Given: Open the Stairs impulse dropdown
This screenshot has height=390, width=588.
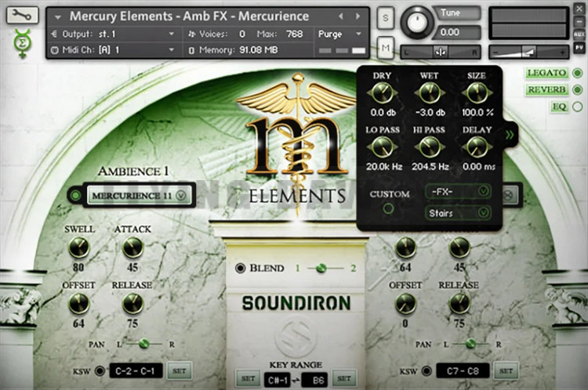Looking at the screenshot, I should coord(459,213).
